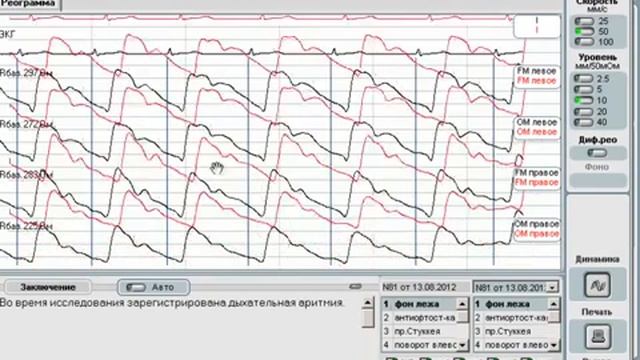The image size is (640, 360).
Task: Choose level 40 мм/50мОм option
Action: pos(584,122)
